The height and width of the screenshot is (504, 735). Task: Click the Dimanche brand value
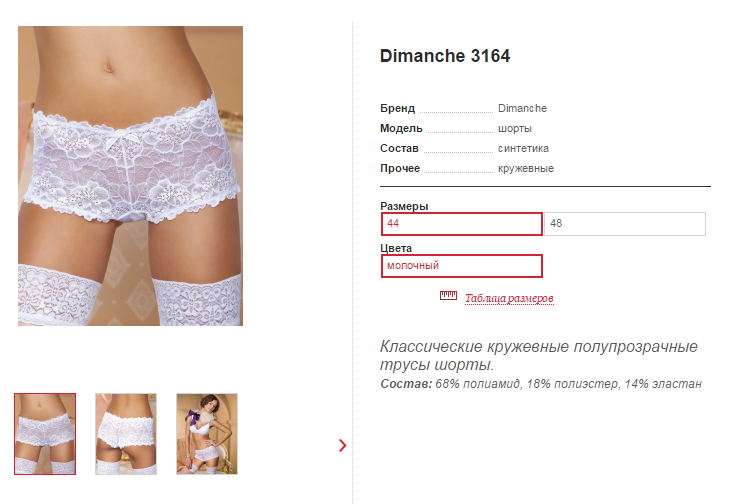pyautogui.click(x=522, y=108)
